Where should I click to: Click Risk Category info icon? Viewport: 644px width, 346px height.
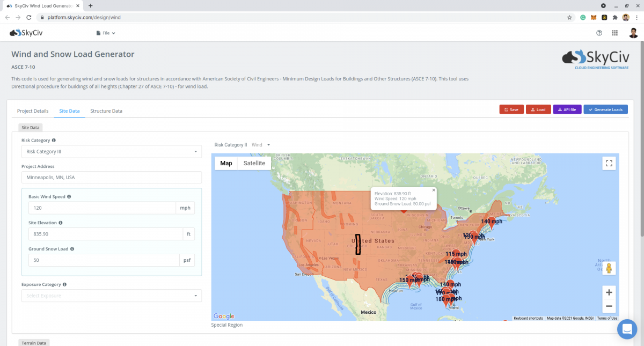tap(54, 140)
